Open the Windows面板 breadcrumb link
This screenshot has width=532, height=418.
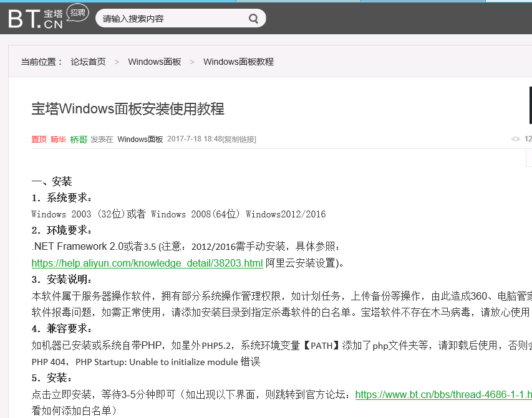click(x=155, y=62)
